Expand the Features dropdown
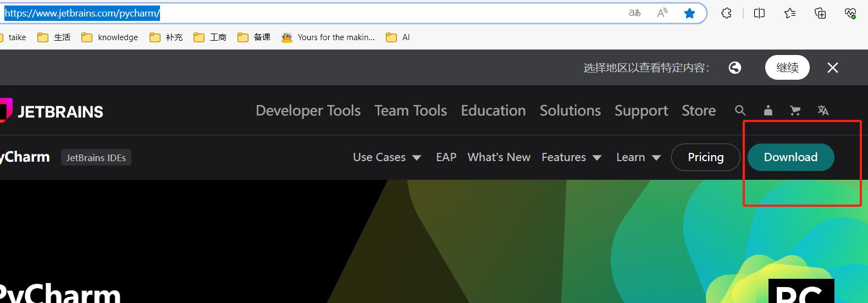Screen dimensions: 868x303 [x=572, y=157]
